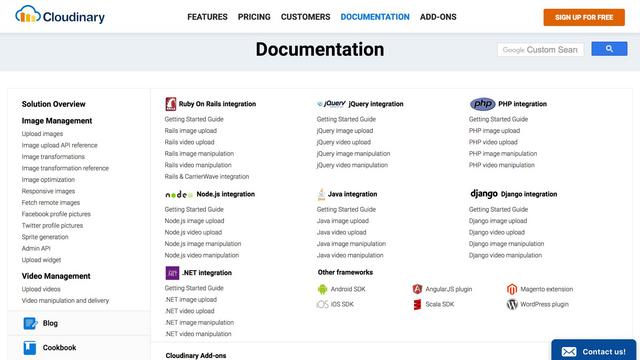The image size is (640, 360).
Task: Open the Upload videos link
Action: (x=41, y=289)
